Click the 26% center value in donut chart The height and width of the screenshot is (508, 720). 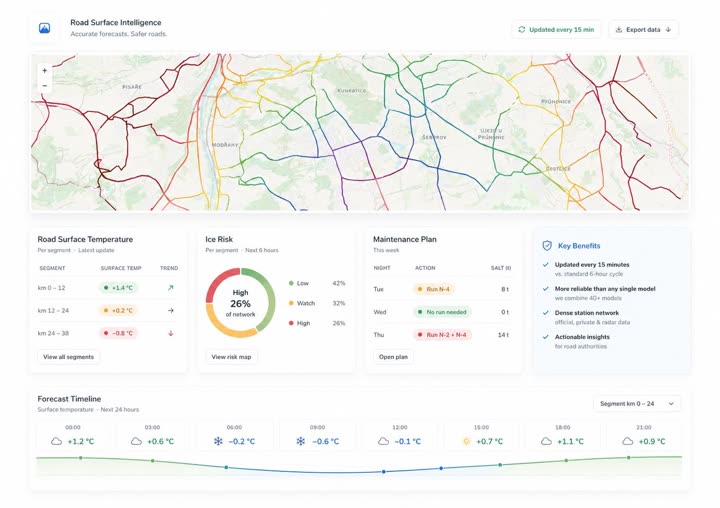coord(240,304)
